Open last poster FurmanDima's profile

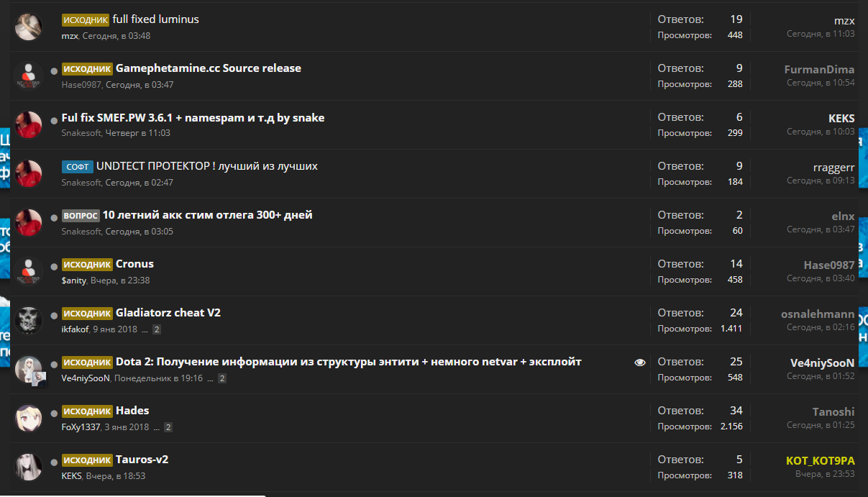click(819, 70)
